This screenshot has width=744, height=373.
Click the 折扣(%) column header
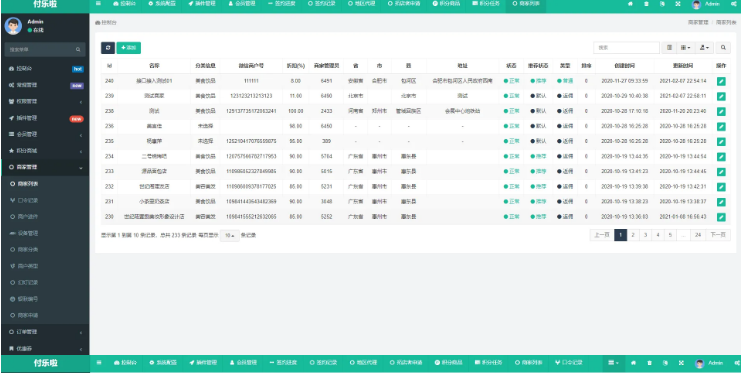295,66
